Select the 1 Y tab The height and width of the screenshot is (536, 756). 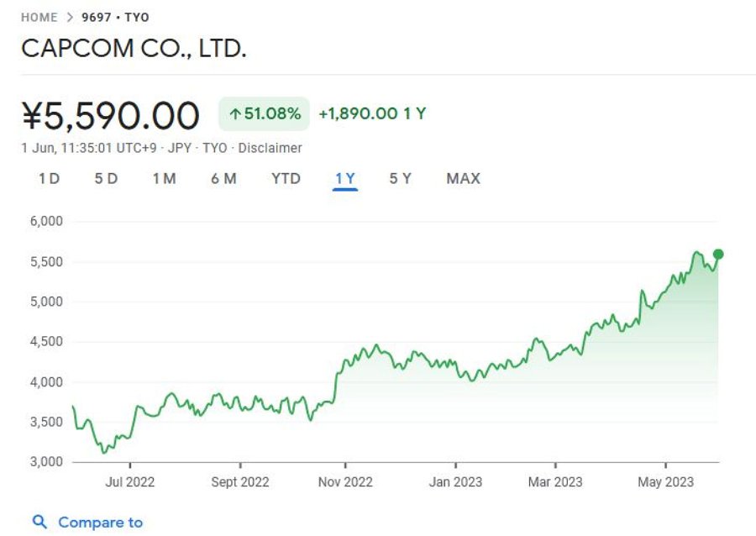(345, 179)
